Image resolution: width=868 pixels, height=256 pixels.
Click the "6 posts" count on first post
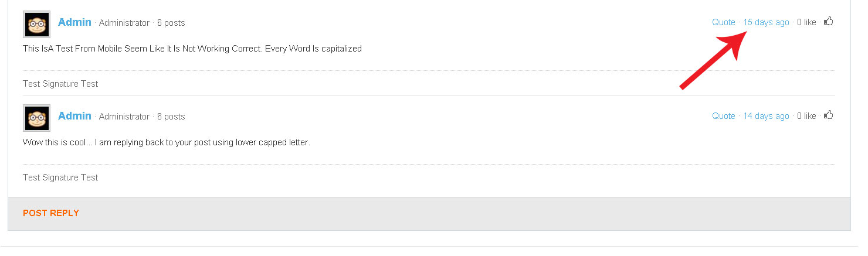(x=171, y=23)
